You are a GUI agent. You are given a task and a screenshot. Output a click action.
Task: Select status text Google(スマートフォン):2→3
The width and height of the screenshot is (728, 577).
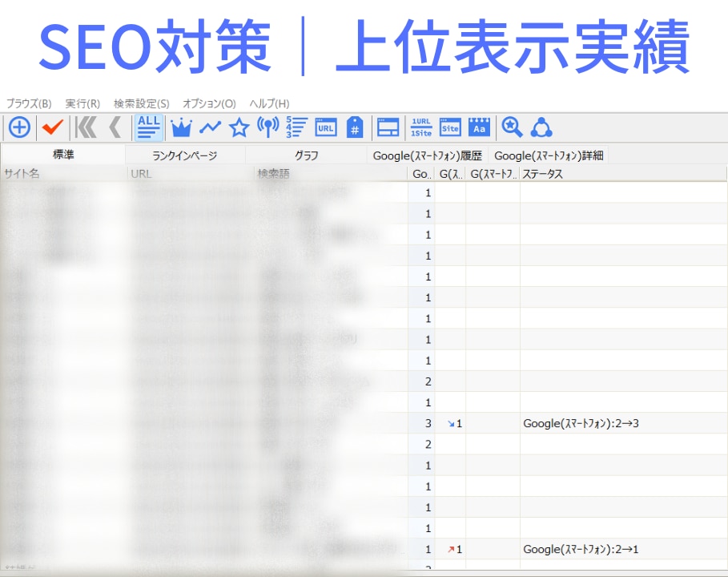coord(581,423)
